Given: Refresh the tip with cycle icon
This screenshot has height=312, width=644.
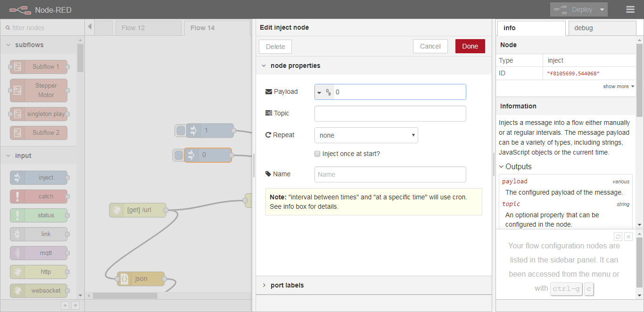Looking at the screenshot, I should point(618,237).
